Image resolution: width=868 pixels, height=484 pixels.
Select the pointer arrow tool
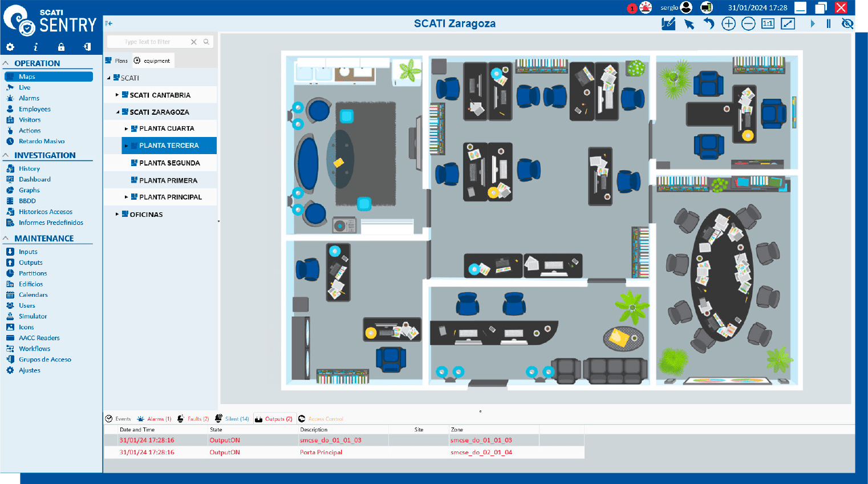pos(689,24)
